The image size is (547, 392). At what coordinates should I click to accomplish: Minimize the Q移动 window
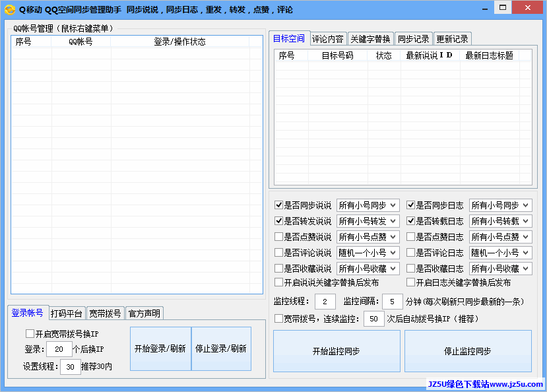[x=485, y=9]
